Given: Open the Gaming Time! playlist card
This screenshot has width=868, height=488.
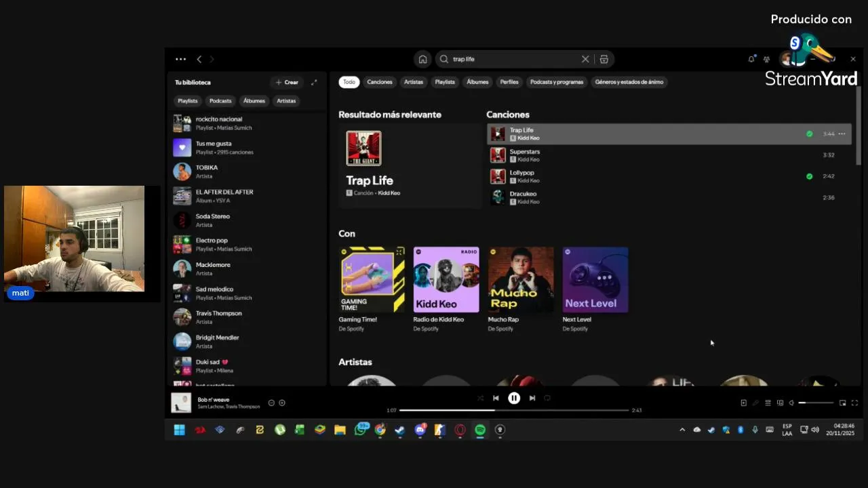Looking at the screenshot, I should click(x=372, y=289).
